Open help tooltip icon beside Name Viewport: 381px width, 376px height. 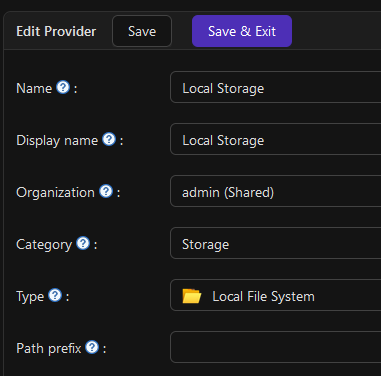point(63,87)
